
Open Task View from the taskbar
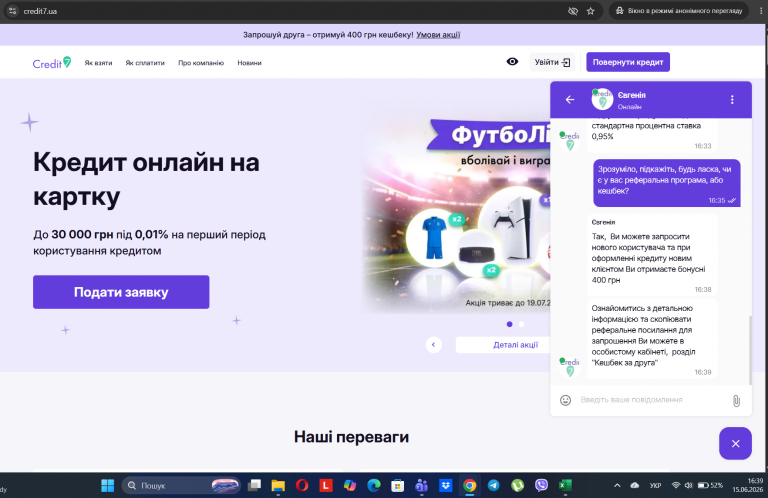[x=254, y=485]
